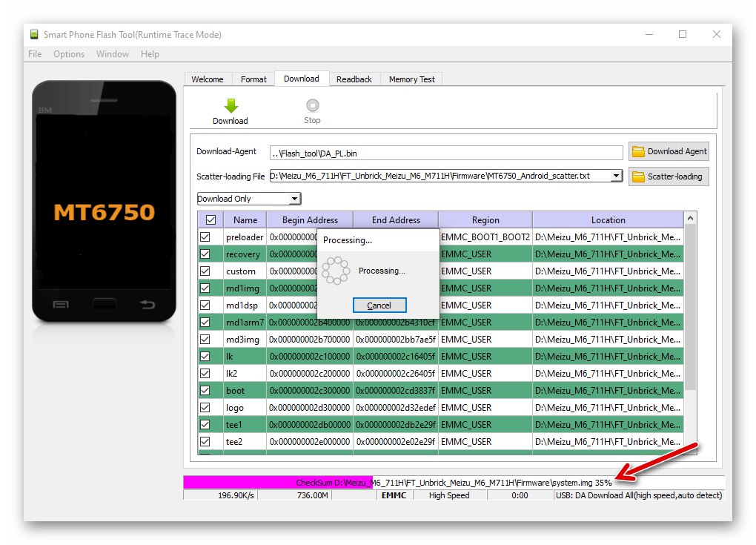Viewport: 756px width, 545px height.
Task: Click the boot end address 0x000000002cd3837f
Action: click(395, 391)
